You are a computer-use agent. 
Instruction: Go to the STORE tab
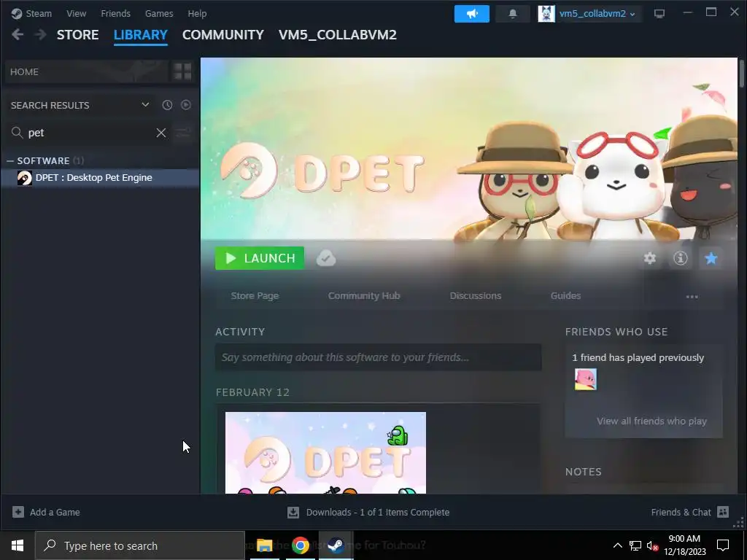coord(77,35)
